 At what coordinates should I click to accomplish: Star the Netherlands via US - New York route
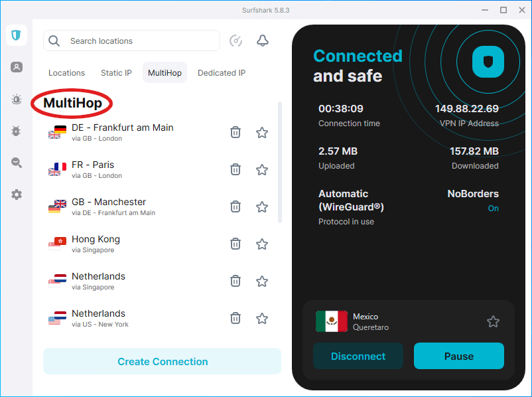coord(262,318)
